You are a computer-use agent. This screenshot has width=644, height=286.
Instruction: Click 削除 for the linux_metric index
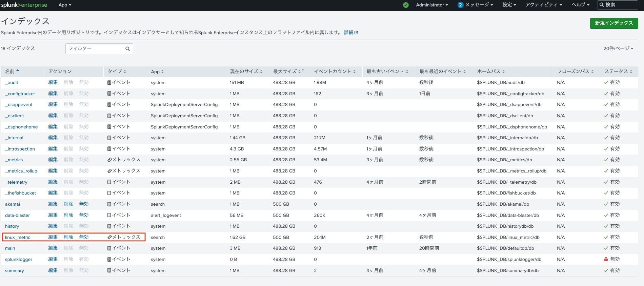[68, 237]
